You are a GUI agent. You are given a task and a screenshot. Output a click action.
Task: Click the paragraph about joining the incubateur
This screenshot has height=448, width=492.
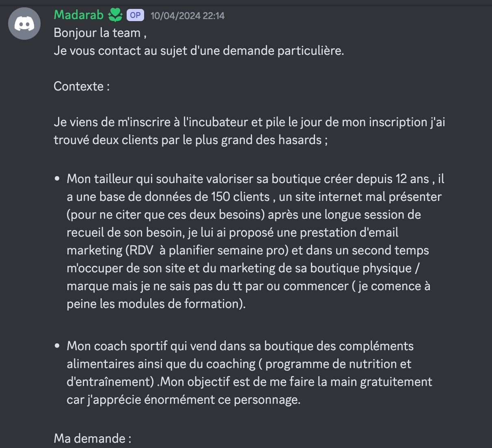coord(249,131)
